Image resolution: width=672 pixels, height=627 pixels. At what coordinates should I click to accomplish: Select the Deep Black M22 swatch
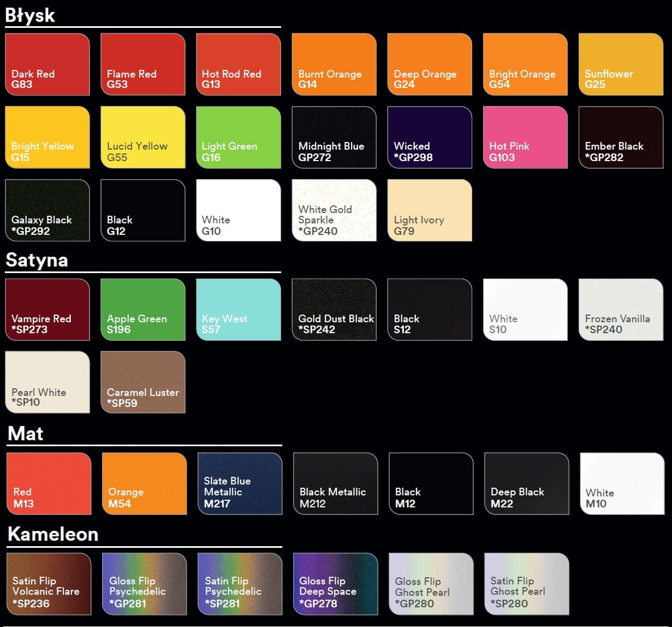[526, 483]
